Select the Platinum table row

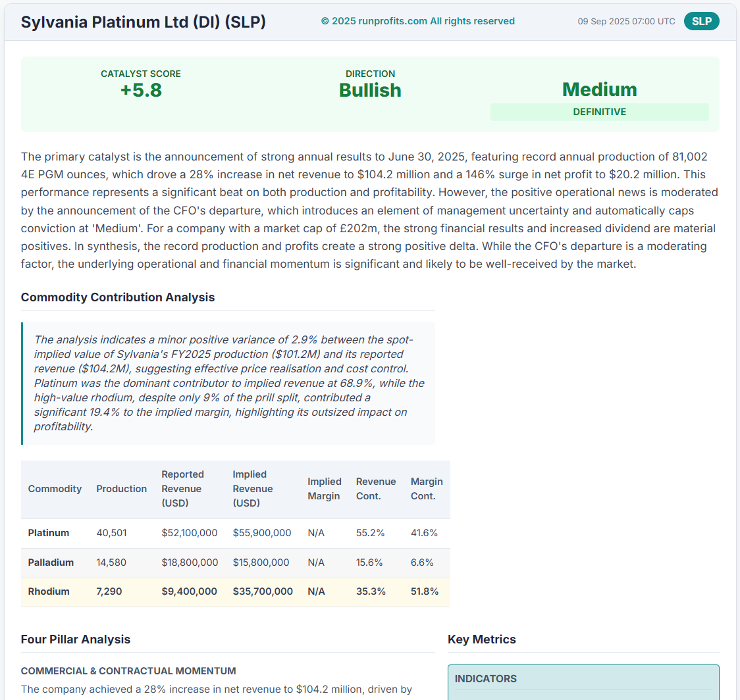pyautogui.click(x=236, y=533)
